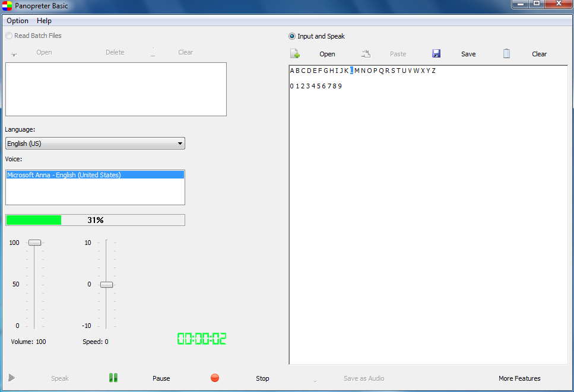Click the Save as Audio label
The width and height of the screenshot is (574, 392).
pos(364,378)
